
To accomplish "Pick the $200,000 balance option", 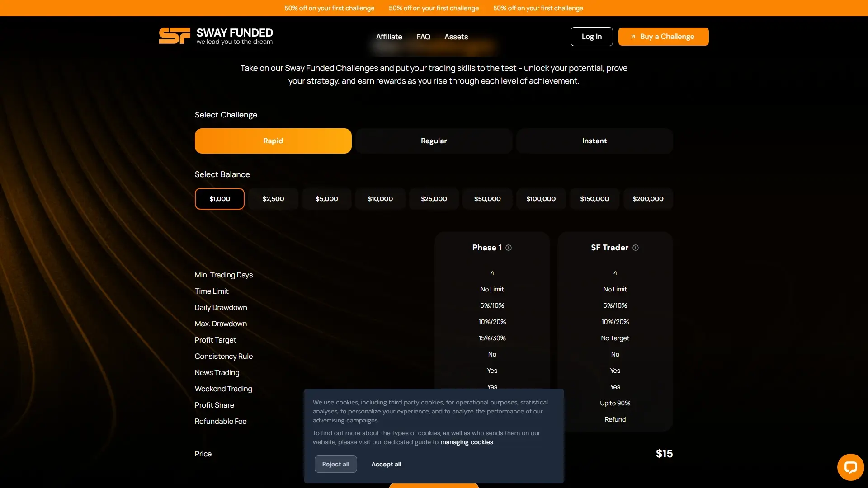I will pos(648,199).
